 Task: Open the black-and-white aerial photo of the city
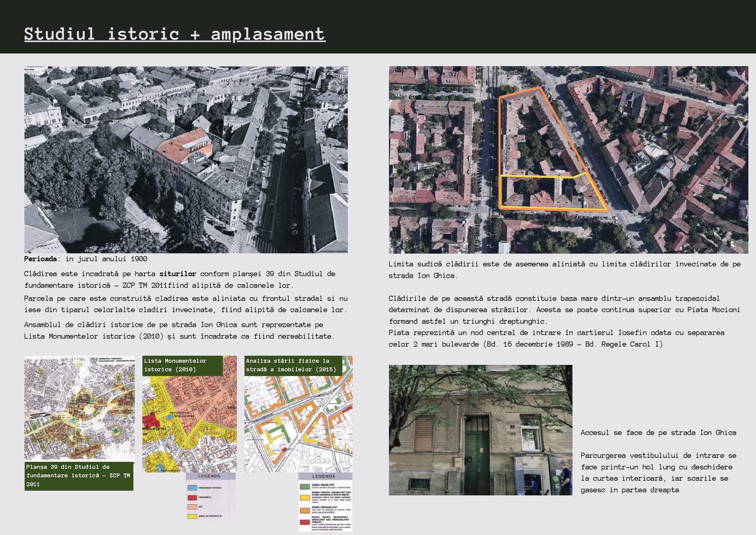pos(186,160)
